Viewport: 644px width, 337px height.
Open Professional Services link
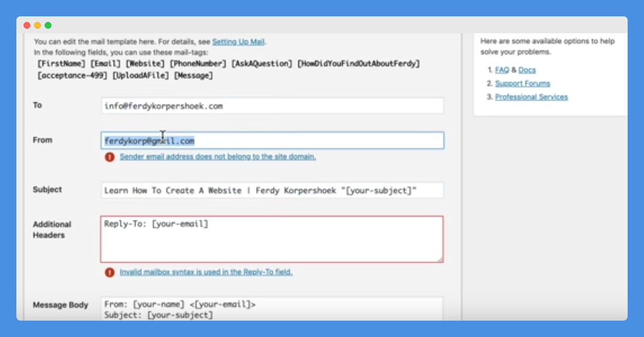532,97
